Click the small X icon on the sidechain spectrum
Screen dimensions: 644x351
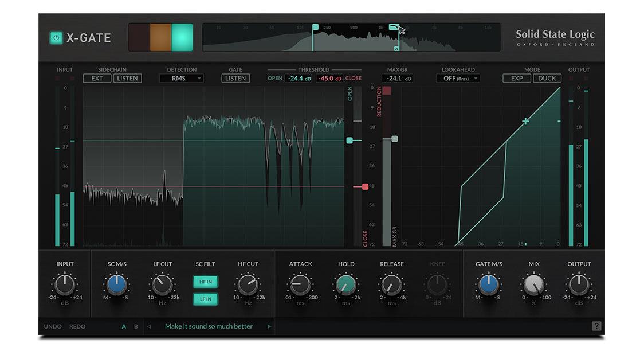tap(396, 49)
